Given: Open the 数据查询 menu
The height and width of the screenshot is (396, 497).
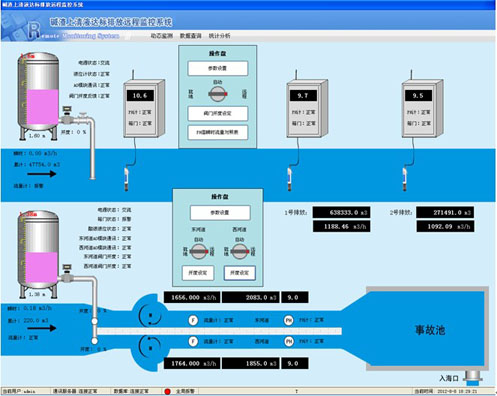Looking at the screenshot, I should pyautogui.click(x=190, y=36).
